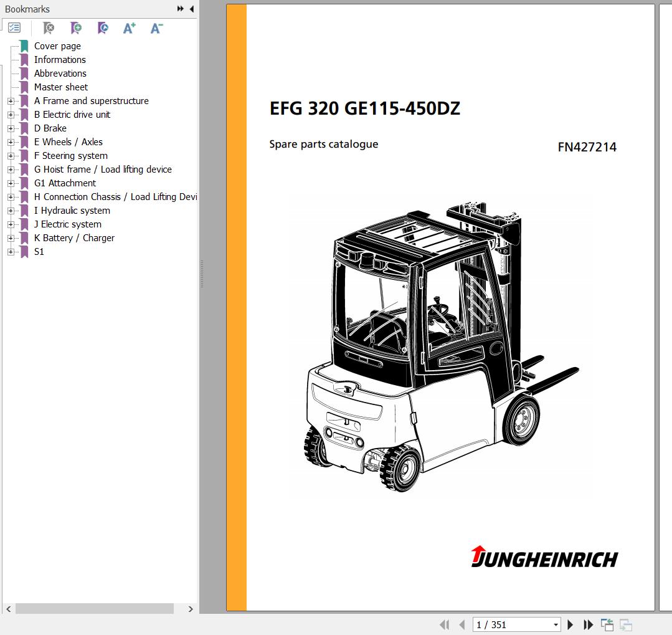Screen dimensions: 672x635
Task: Open the Abbrevations bookmark
Action: (x=60, y=74)
